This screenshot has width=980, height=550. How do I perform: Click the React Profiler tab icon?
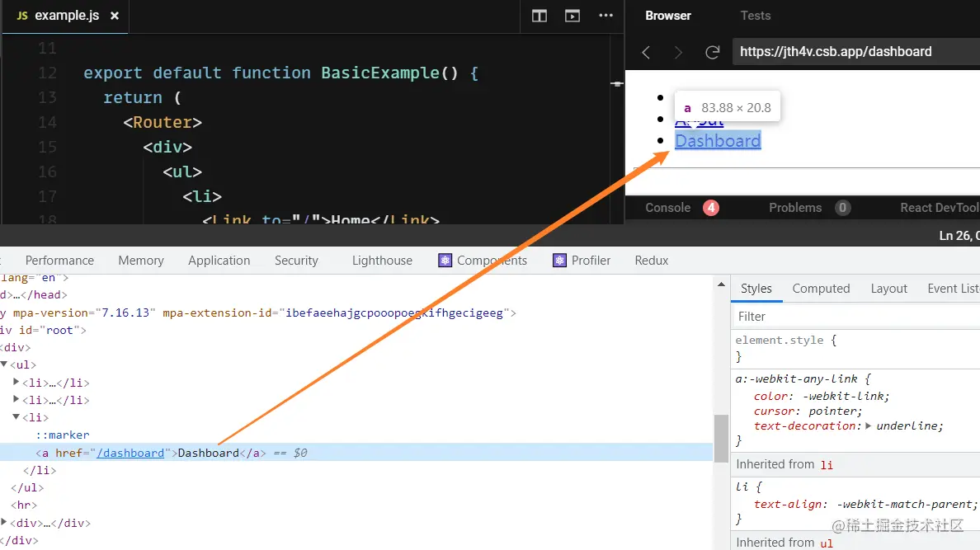(x=559, y=261)
